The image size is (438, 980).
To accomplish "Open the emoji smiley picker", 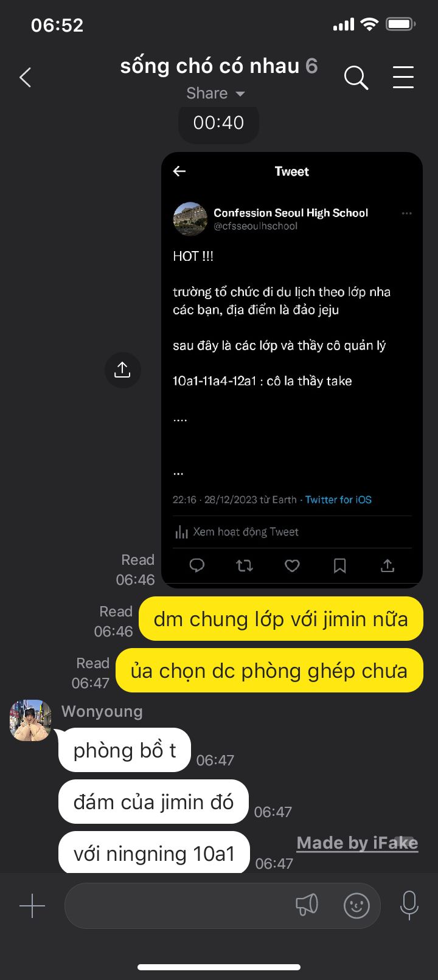I will (357, 905).
